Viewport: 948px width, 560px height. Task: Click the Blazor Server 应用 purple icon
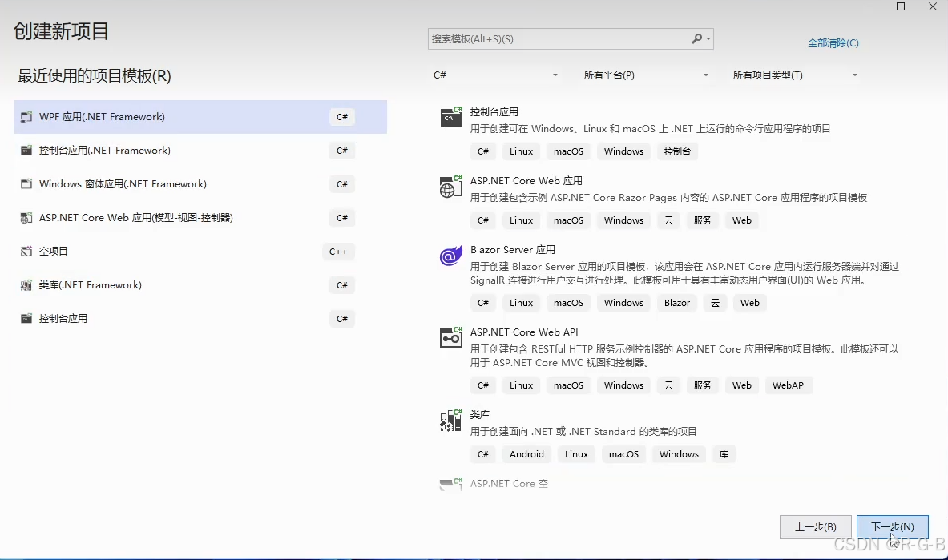coord(451,256)
